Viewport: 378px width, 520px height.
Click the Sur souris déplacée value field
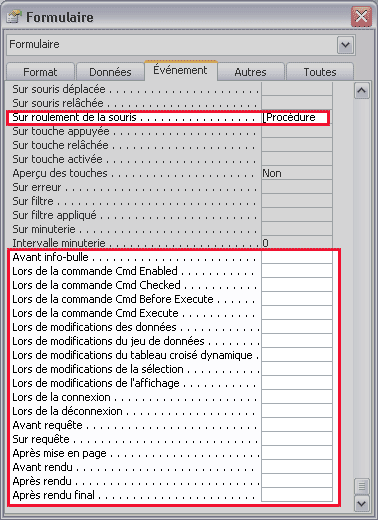(297, 89)
